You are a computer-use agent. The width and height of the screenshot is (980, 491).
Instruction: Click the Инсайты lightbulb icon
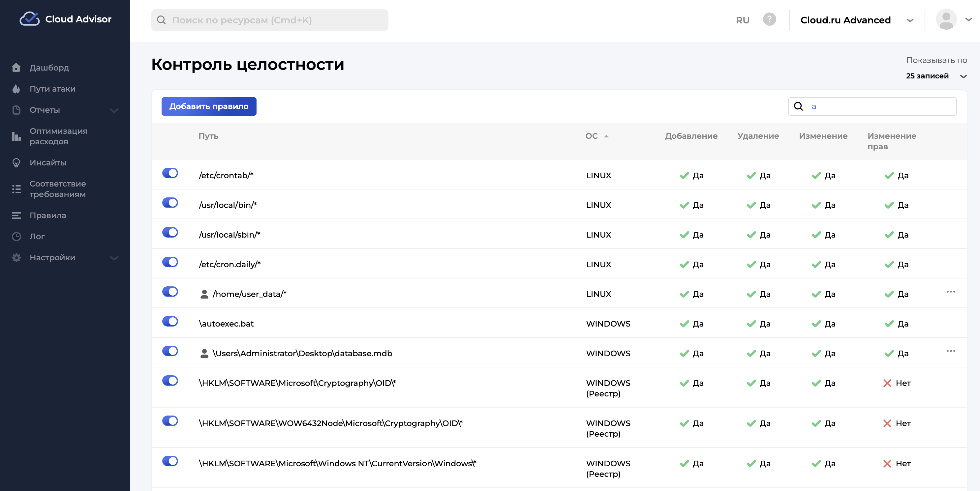click(16, 163)
